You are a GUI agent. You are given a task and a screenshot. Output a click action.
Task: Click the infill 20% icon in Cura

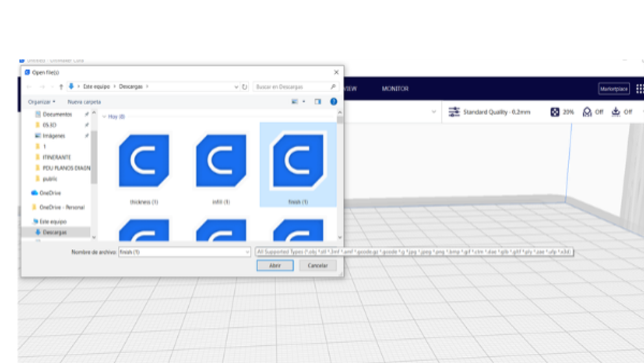point(555,112)
